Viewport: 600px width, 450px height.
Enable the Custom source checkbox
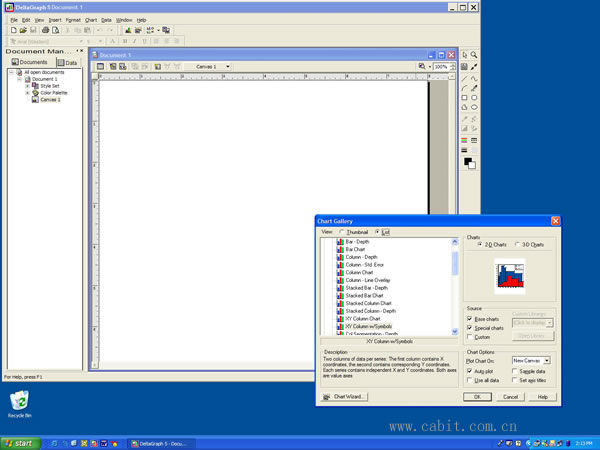coord(470,337)
